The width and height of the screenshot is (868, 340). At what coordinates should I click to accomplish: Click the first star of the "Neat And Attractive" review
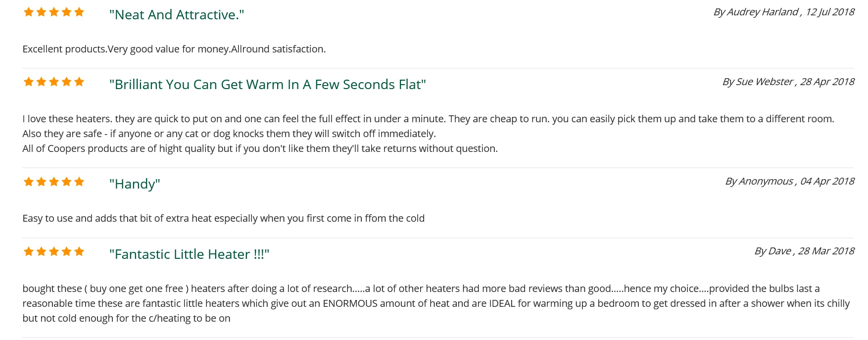coord(29,12)
